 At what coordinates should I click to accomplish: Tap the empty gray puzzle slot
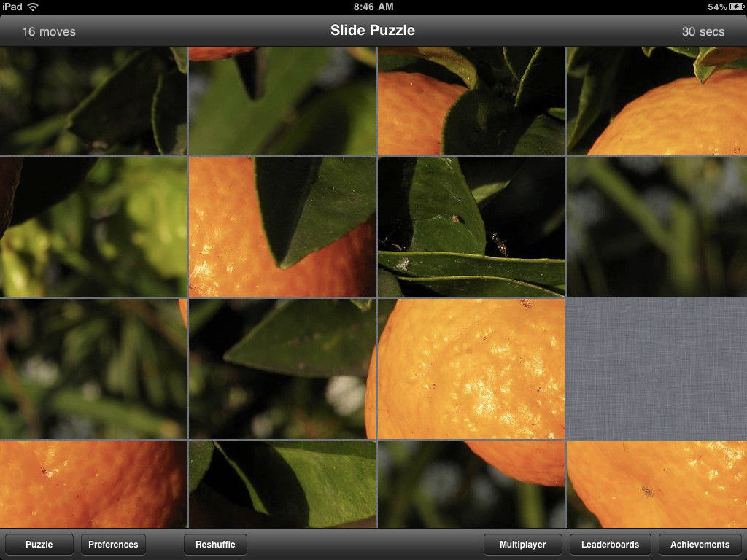coord(657,369)
